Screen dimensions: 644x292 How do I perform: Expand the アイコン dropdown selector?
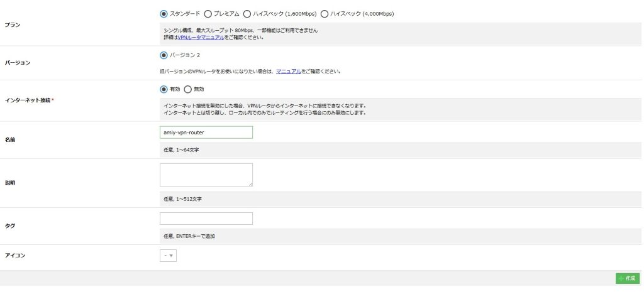point(168,256)
